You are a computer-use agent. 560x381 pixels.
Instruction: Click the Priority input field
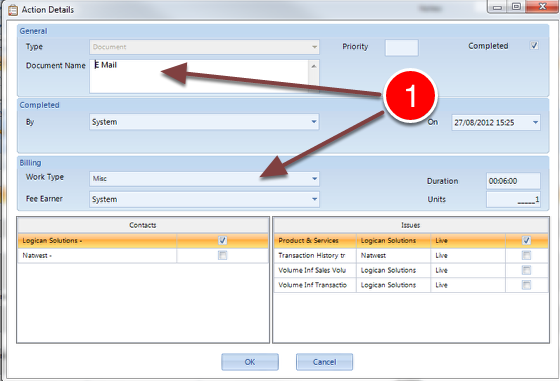coord(401,48)
